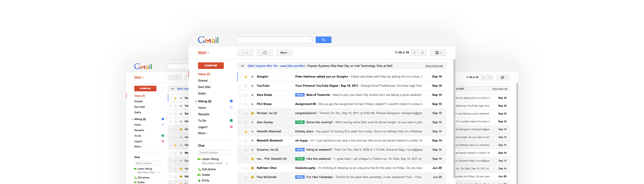644x184 pixels.
Task: Star the YouTube message
Action: 246,86
